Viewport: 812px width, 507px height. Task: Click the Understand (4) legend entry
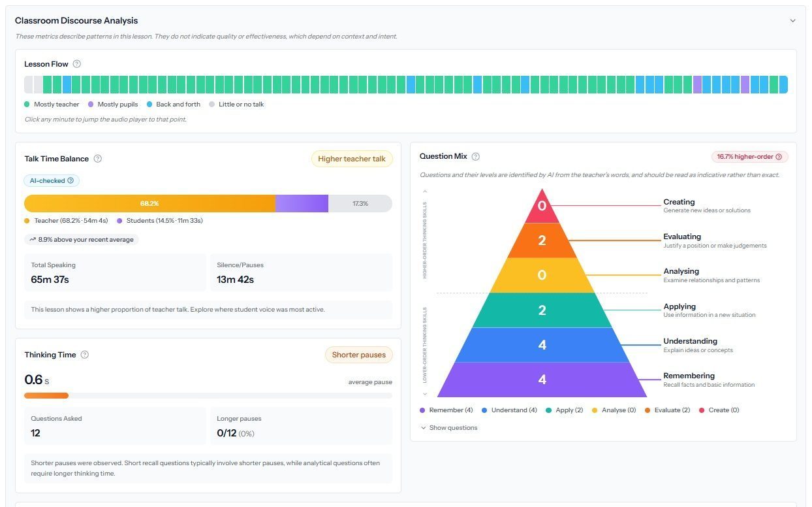508,410
